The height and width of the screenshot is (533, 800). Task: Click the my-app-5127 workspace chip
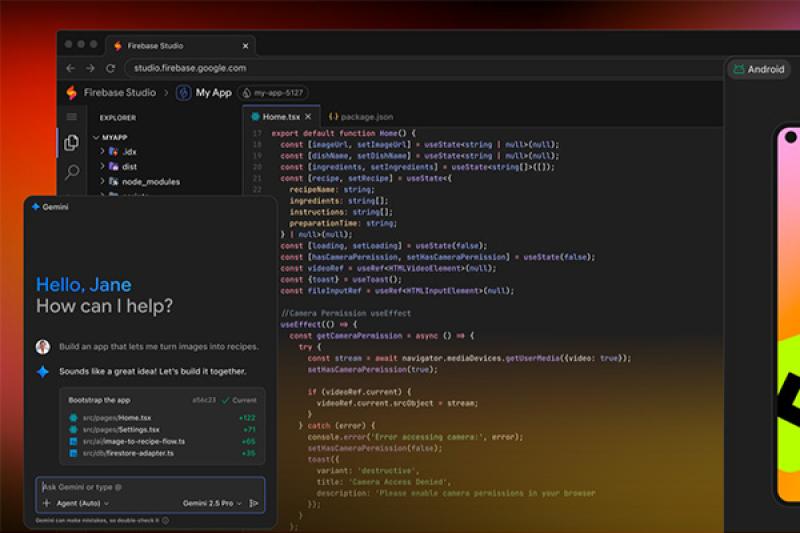coord(273,93)
